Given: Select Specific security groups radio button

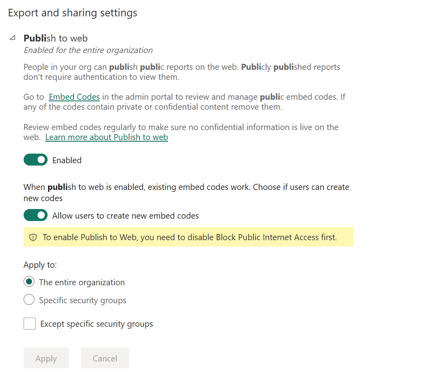Looking at the screenshot, I should coord(29,300).
